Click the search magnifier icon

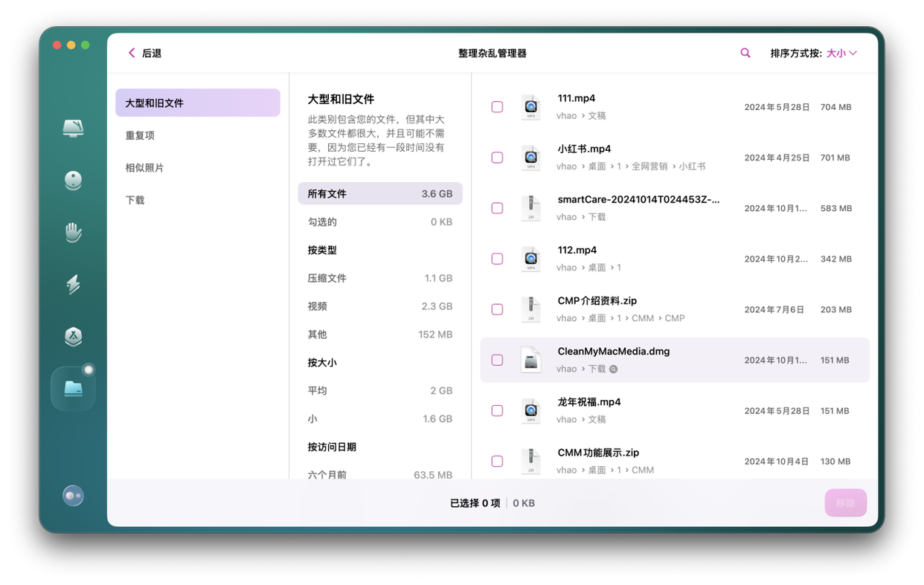[x=745, y=53]
